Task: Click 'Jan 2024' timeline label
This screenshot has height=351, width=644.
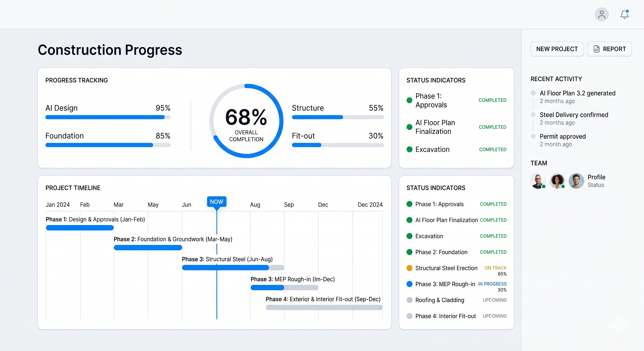Action: [58, 205]
